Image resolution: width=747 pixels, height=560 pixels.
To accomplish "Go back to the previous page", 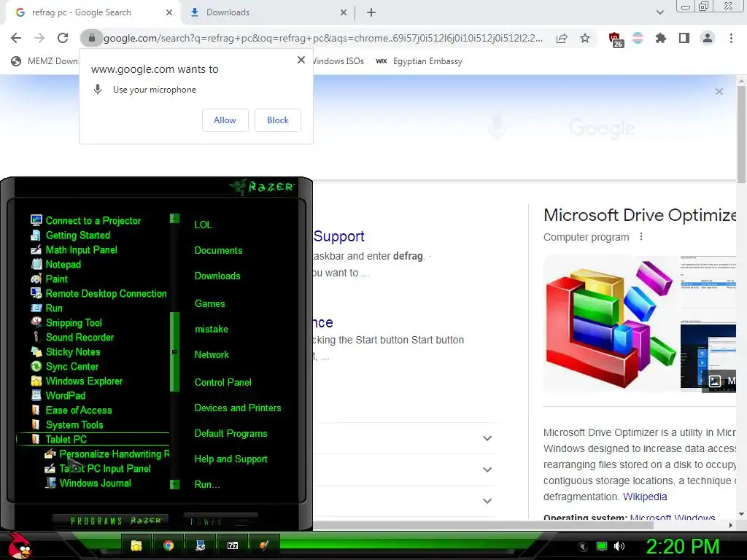I will [x=16, y=38].
